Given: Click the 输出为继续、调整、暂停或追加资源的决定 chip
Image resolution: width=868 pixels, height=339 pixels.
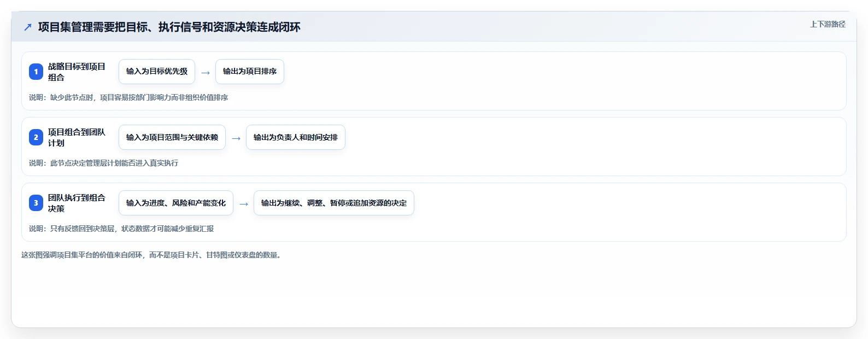Looking at the screenshot, I should coord(334,203).
